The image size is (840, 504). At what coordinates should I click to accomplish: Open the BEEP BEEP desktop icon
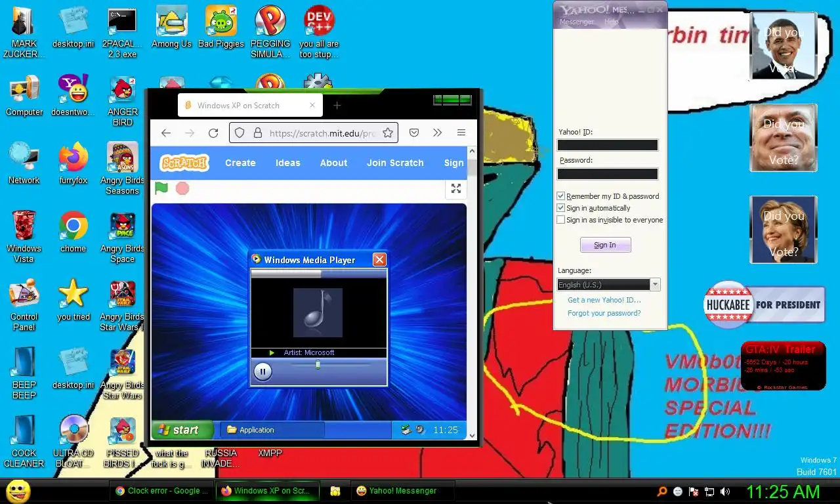click(24, 371)
